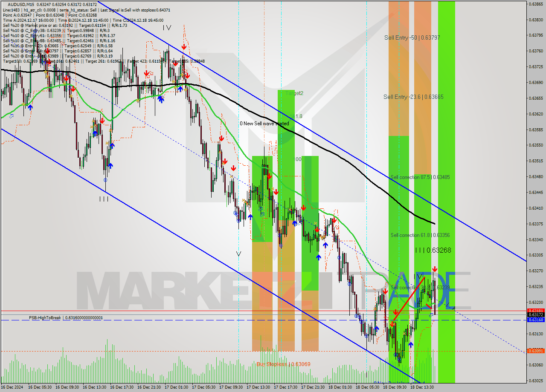
Task: Click the '0 New Sell wave started' annotation
Action: pyautogui.click(x=264, y=124)
